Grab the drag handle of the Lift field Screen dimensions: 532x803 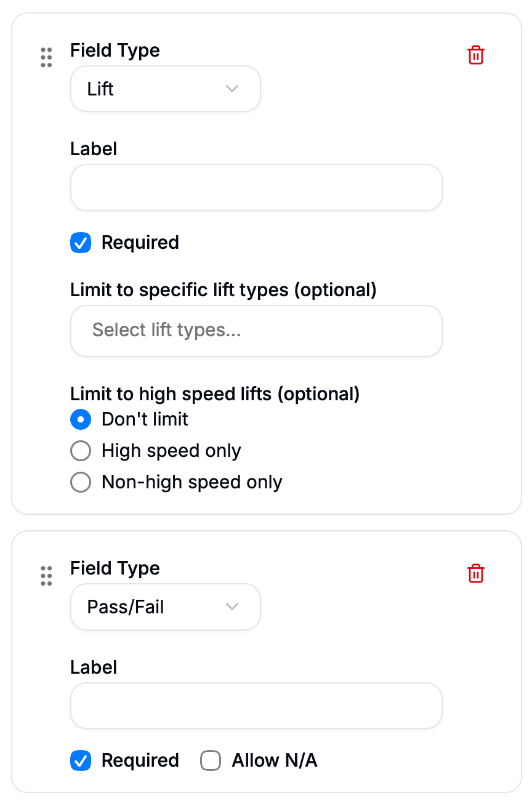click(x=46, y=57)
